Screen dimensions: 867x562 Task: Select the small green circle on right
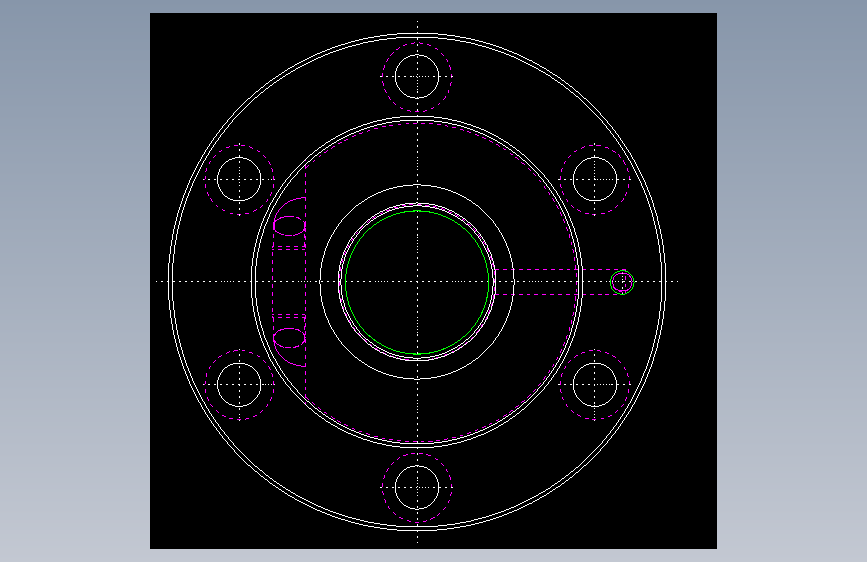pos(622,282)
